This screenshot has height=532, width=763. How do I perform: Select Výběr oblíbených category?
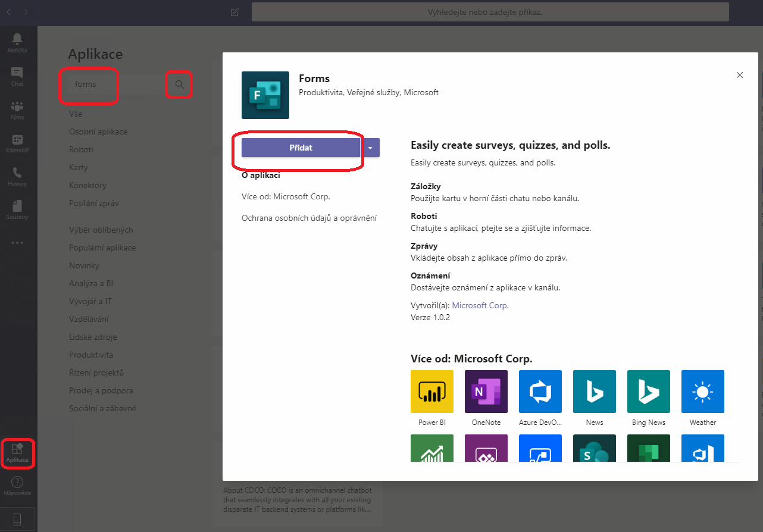pyautogui.click(x=101, y=230)
